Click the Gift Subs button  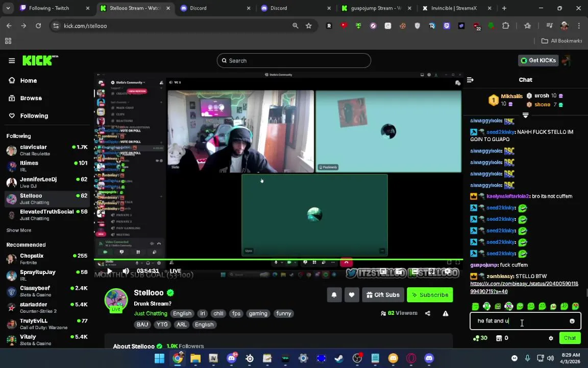383,295
